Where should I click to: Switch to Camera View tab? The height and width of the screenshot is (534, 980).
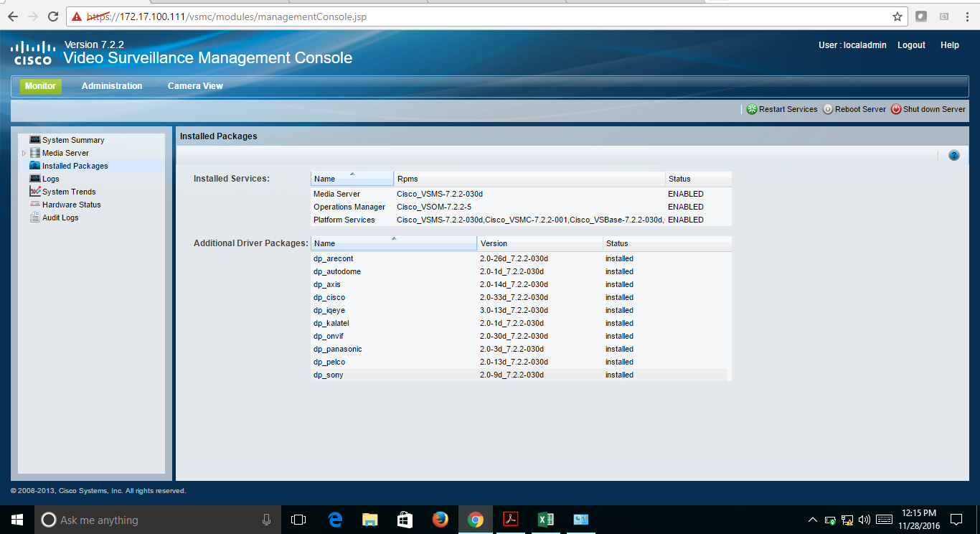pyautogui.click(x=195, y=86)
